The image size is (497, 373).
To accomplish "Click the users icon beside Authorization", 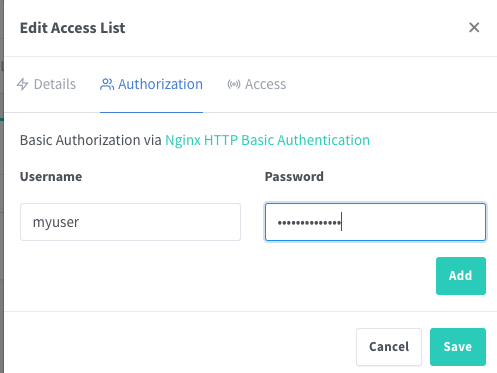I will 107,84.
